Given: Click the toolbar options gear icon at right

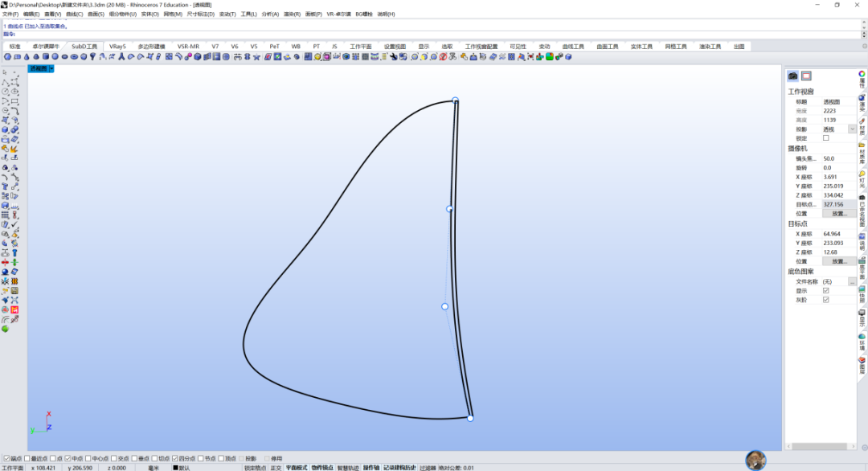Looking at the screenshot, I should (x=864, y=47).
